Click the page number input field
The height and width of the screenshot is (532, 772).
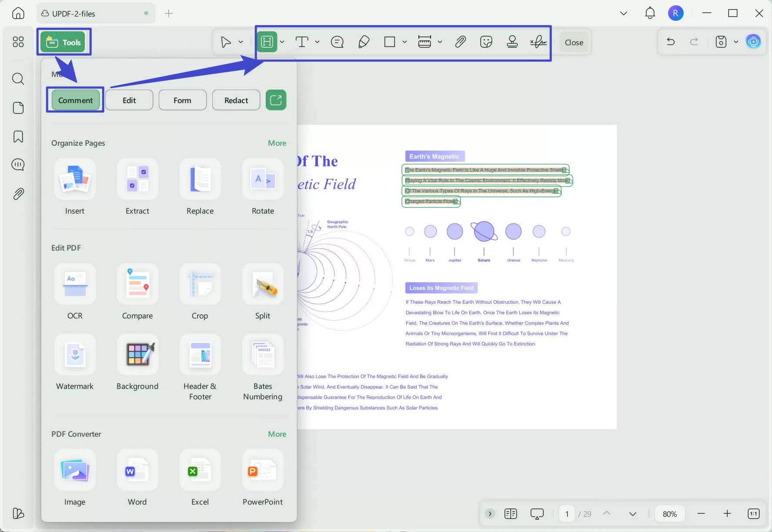(x=567, y=514)
